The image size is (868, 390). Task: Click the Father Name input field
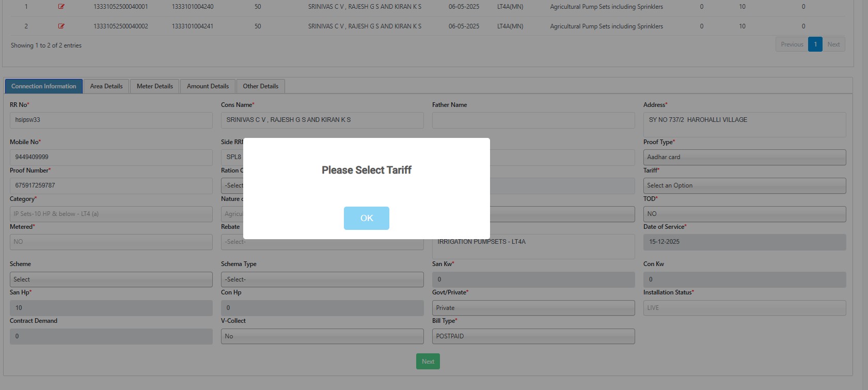(x=533, y=120)
